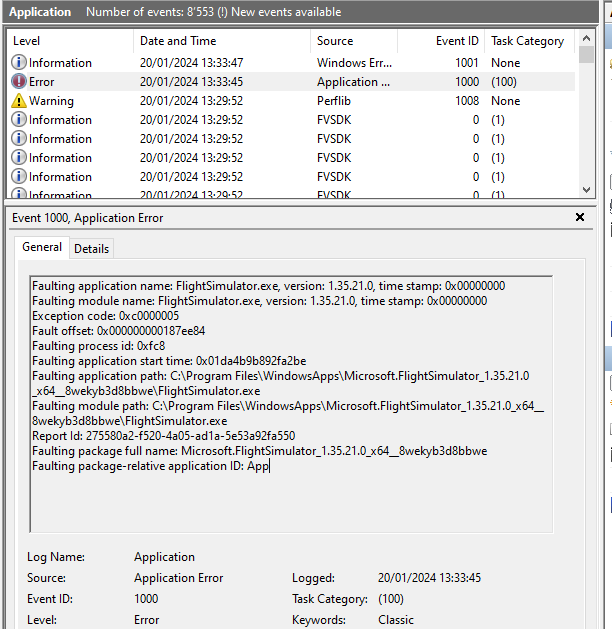Click yellow warning icon of Perflib row
Viewport: 612px width, 629px height.
tap(18, 101)
